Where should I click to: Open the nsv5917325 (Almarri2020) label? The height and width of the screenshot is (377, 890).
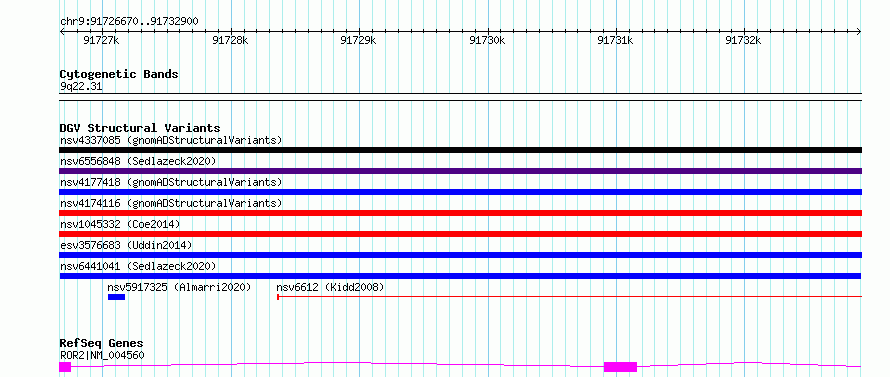[x=179, y=287]
